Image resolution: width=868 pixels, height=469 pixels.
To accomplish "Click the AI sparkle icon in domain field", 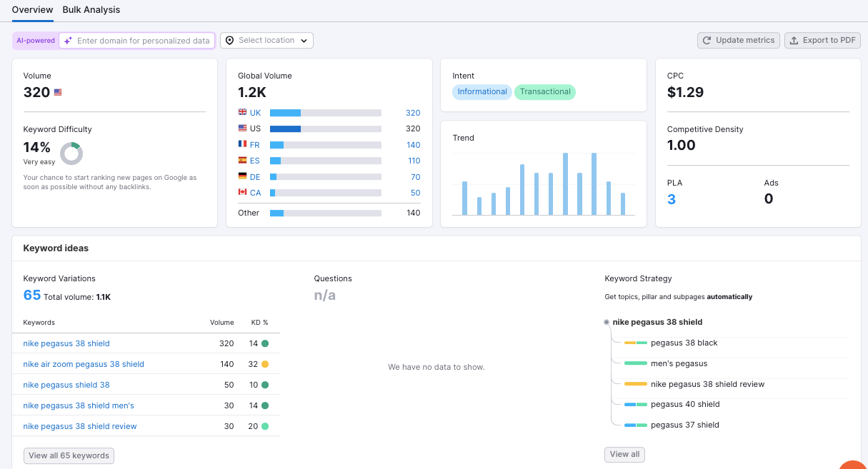I will tap(68, 41).
